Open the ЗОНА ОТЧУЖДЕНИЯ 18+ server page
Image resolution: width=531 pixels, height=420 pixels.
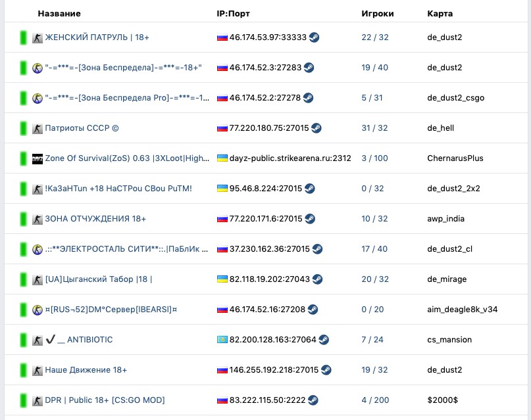pyautogui.click(x=95, y=219)
